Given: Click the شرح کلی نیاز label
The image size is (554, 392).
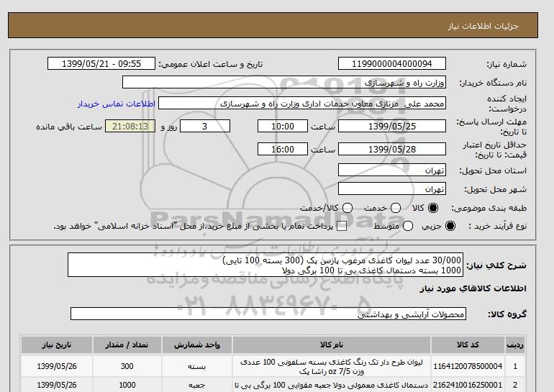Looking at the screenshot, I should tap(496, 265).
